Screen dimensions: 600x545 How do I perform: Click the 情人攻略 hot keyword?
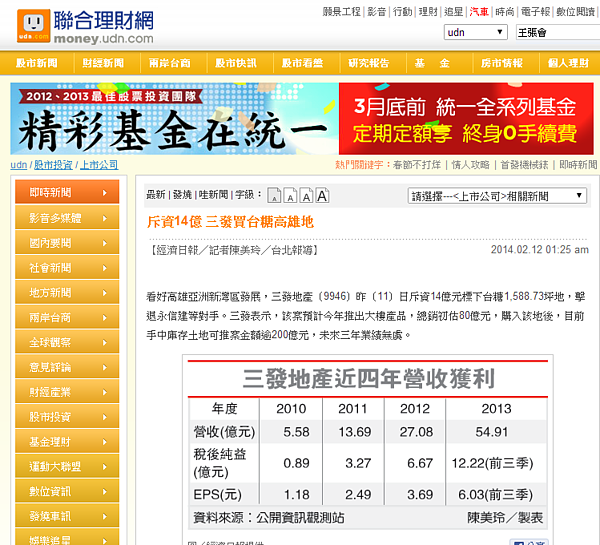click(470, 165)
